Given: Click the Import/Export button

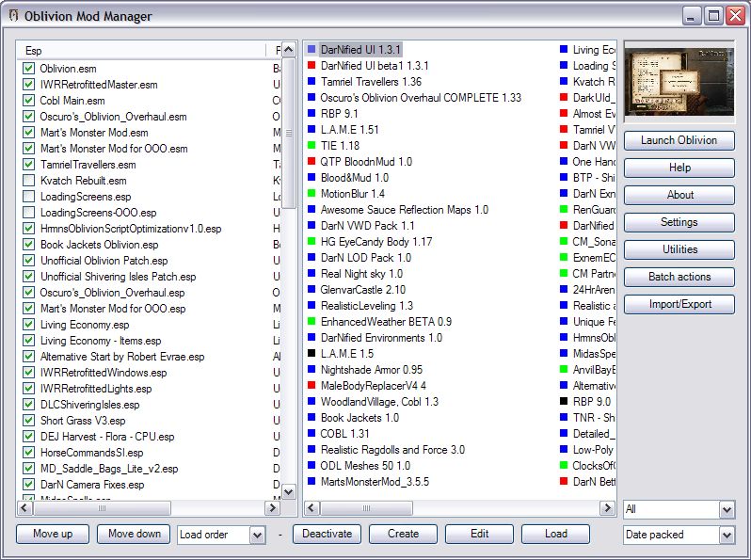Looking at the screenshot, I should click(x=679, y=304).
